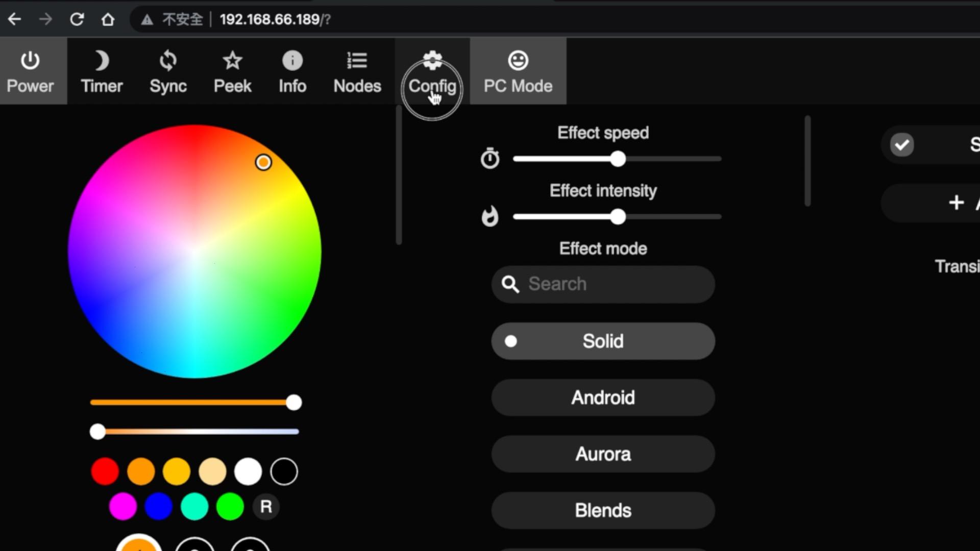The image size is (980, 551).
Task: Choose the Aurora effect mode
Action: (603, 454)
